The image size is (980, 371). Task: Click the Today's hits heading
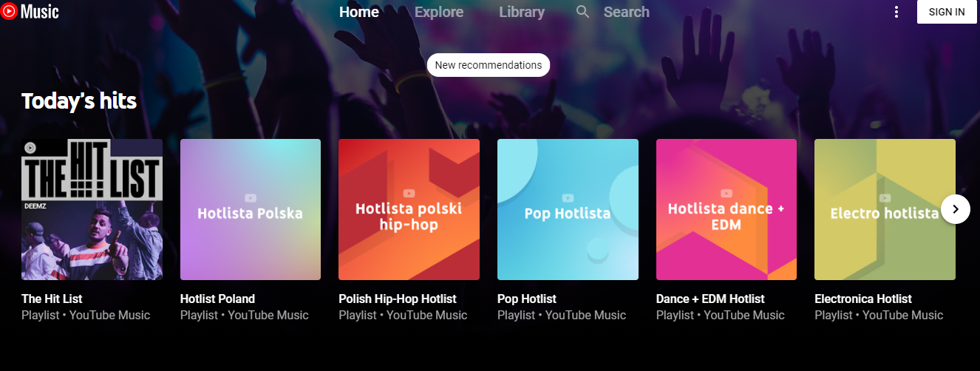click(79, 101)
